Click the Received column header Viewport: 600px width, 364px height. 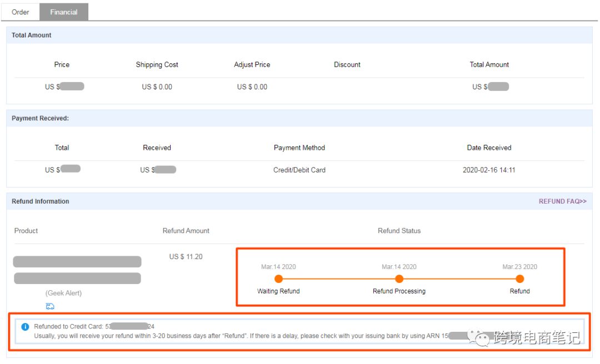157,148
